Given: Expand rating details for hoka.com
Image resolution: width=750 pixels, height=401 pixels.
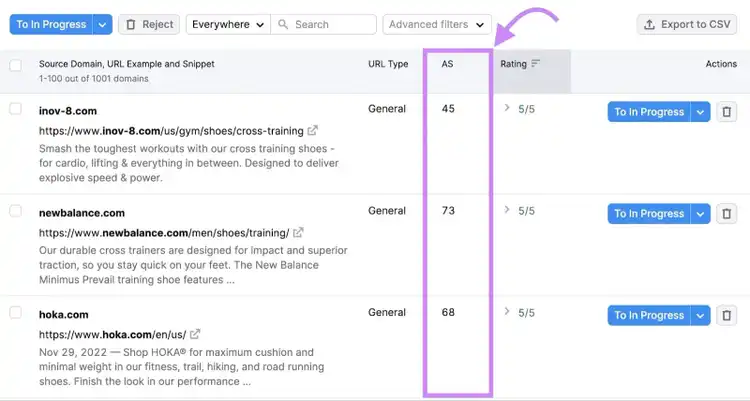Looking at the screenshot, I should (x=507, y=312).
